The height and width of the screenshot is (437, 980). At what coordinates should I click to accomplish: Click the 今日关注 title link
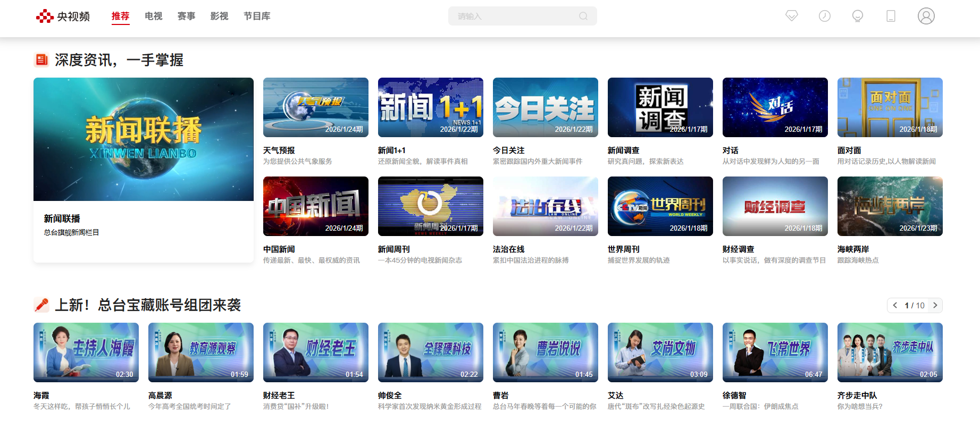pos(509,150)
